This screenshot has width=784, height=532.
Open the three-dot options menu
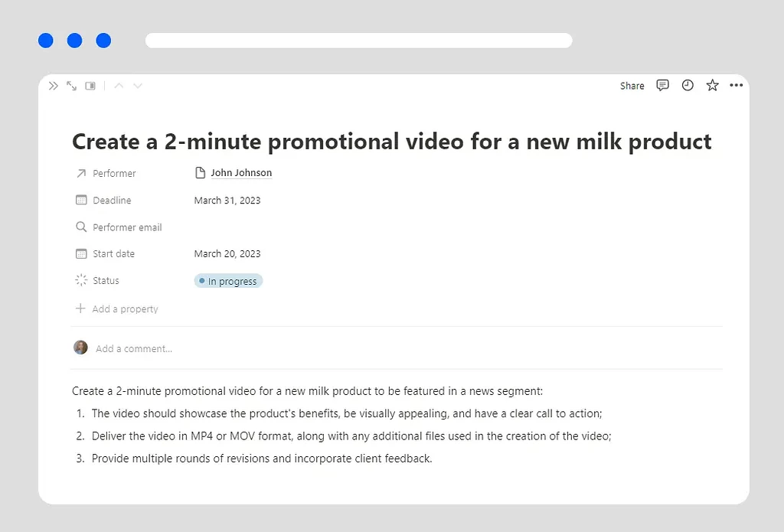tap(737, 85)
